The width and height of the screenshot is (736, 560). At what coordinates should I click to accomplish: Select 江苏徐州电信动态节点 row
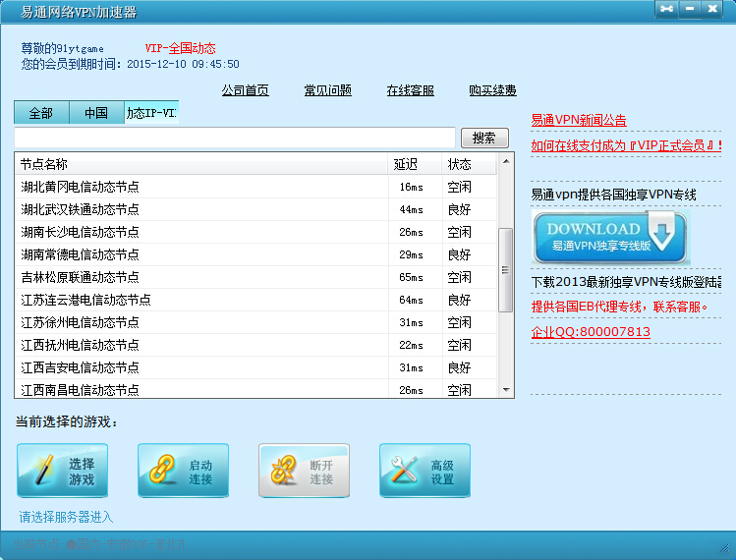pyautogui.click(x=255, y=322)
